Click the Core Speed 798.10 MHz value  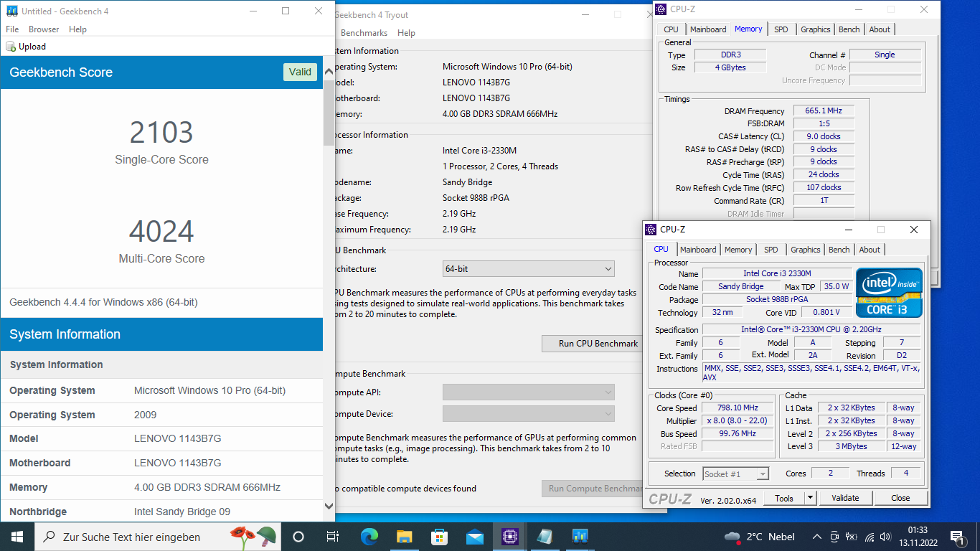(738, 408)
